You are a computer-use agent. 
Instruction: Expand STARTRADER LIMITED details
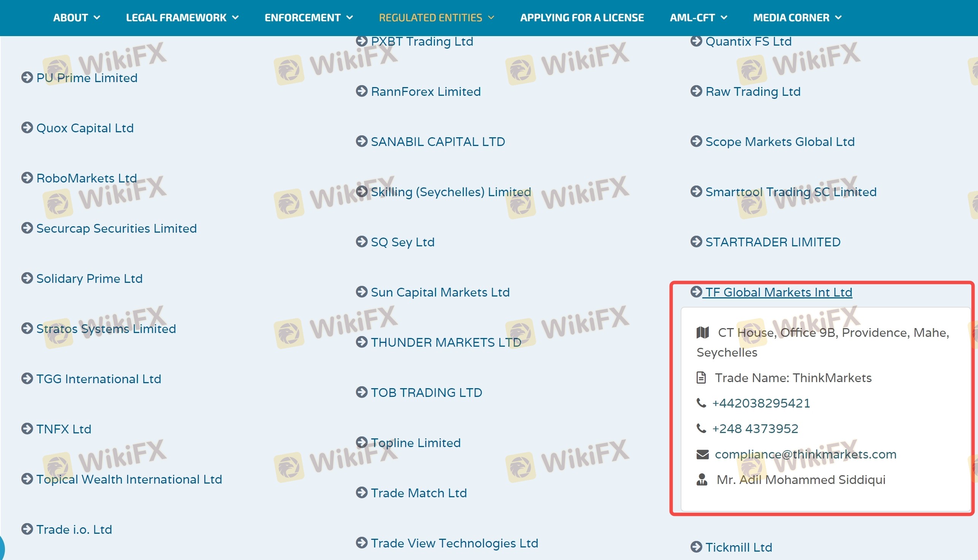tap(772, 242)
